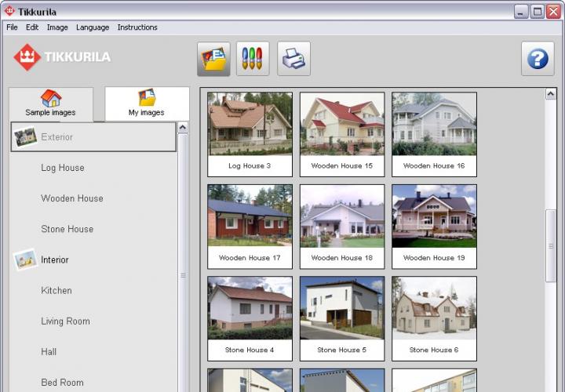
Task: Switch to the My images tab
Action: 147,104
